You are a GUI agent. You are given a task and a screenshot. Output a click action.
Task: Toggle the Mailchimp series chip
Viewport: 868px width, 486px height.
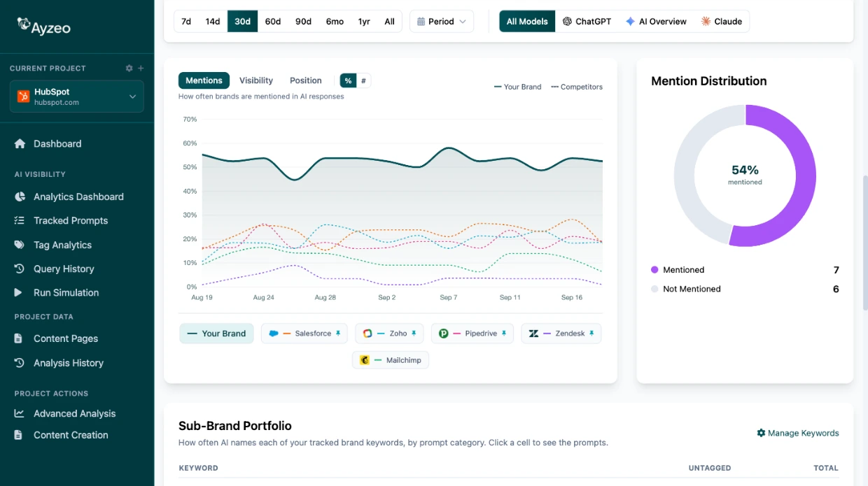click(x=391, y=360)
